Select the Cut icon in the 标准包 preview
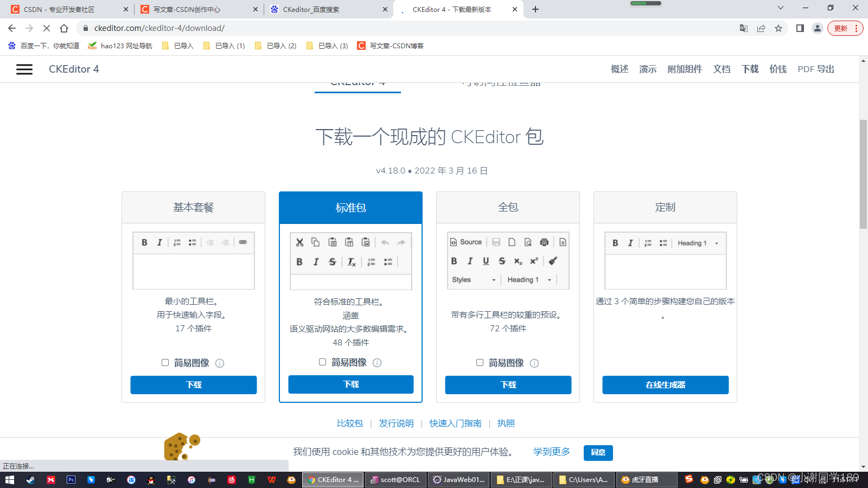868x488 pixels. pyautogui.click(x=299, y=242)
